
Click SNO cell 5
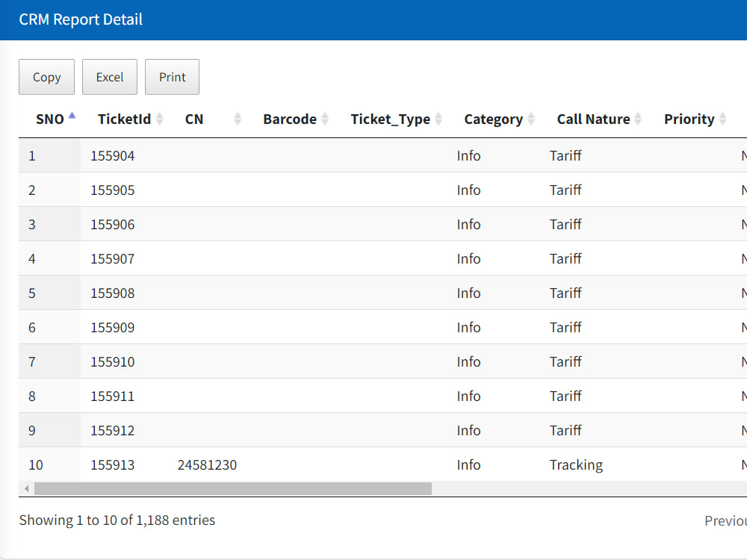click(x=32, y=293)
